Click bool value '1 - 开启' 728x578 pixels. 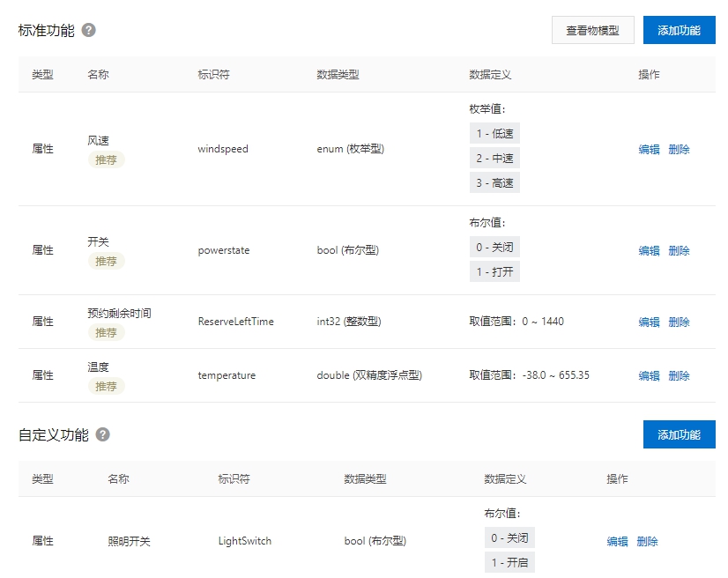pos(509,562)
